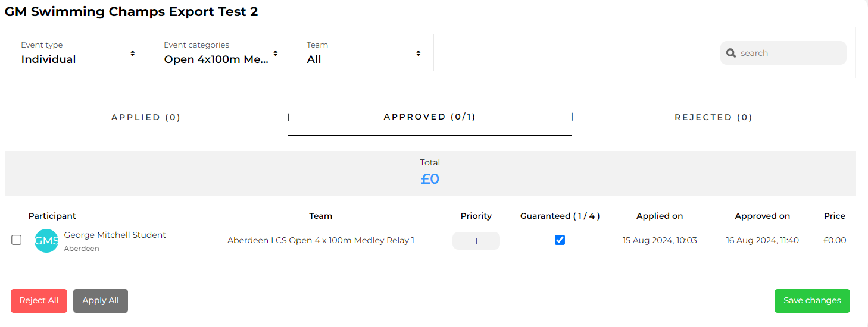Click the Aberdeen LCS Medley Relay team name
Image resolution: width=868 pixels, height=327 pixels.
[321, 241]
